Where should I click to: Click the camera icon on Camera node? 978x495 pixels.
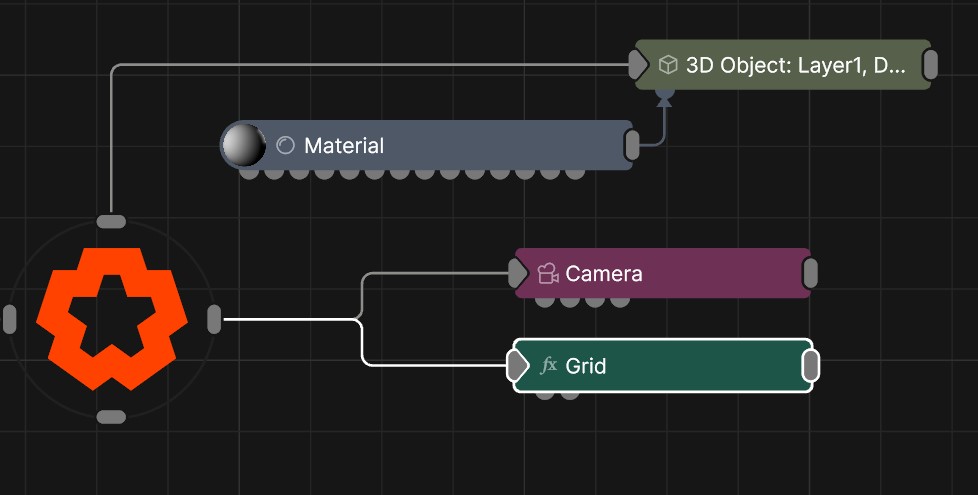click(547, 273)
